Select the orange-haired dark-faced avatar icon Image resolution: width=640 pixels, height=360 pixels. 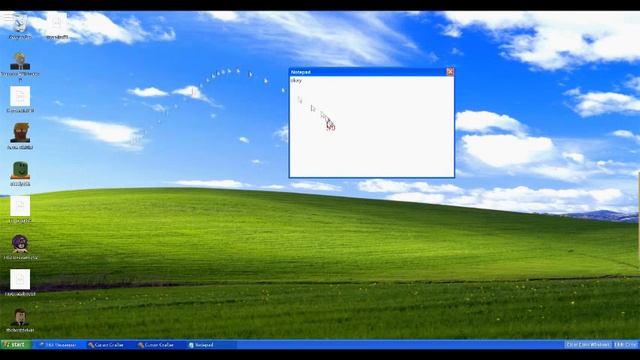click(20, 133)
